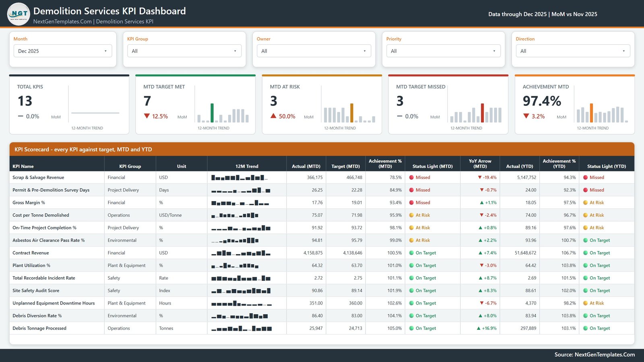Click the YTD achievement value 106.7%
Image resolution: width=644 pixels, height=362 pixels.
pos(569,253)
